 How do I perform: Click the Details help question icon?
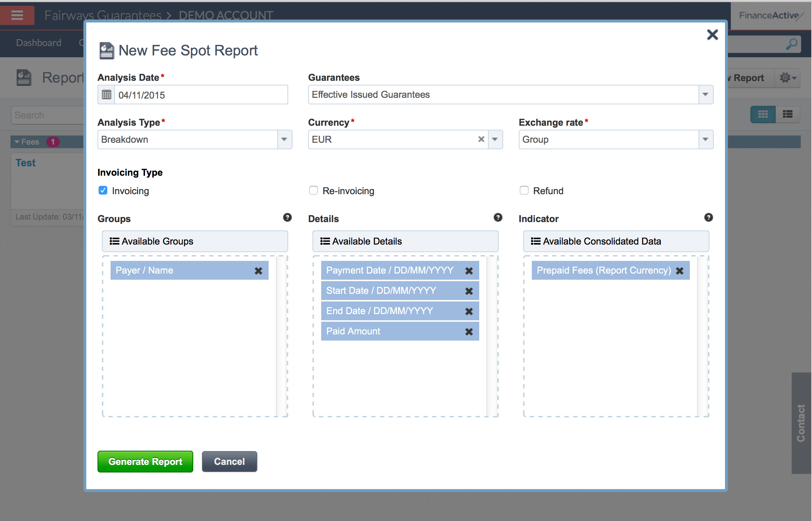coord(498,217)
